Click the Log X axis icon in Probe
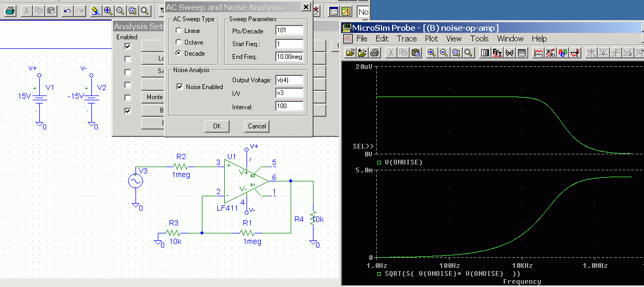The width and height of the screenshot is (644, 287). pos(485,53)
